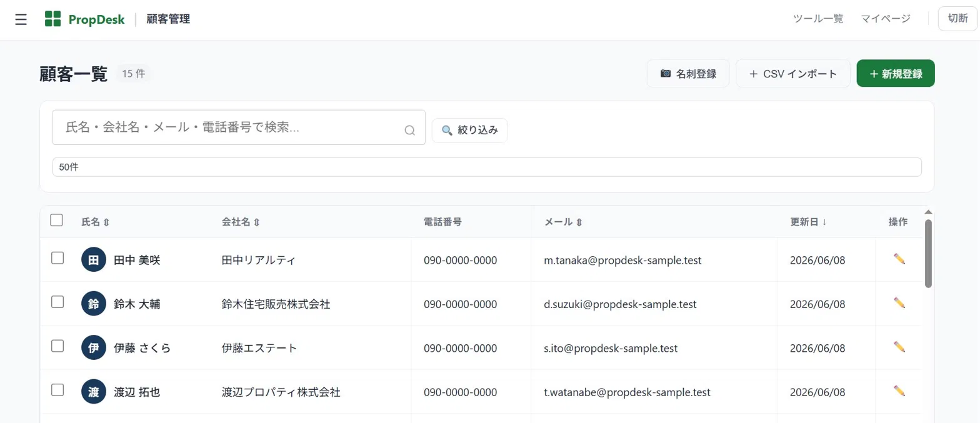Image resolution: width=980 pixels, height=423 pixels.
Task: Open the 絞り込み filter button
Action: click(x=469, y=131)
